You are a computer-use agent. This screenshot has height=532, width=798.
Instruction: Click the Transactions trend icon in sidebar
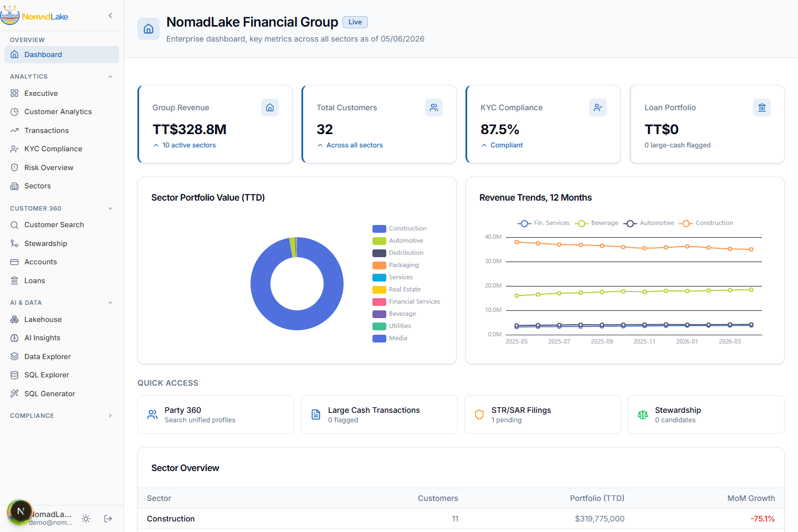tap(14, 130)
